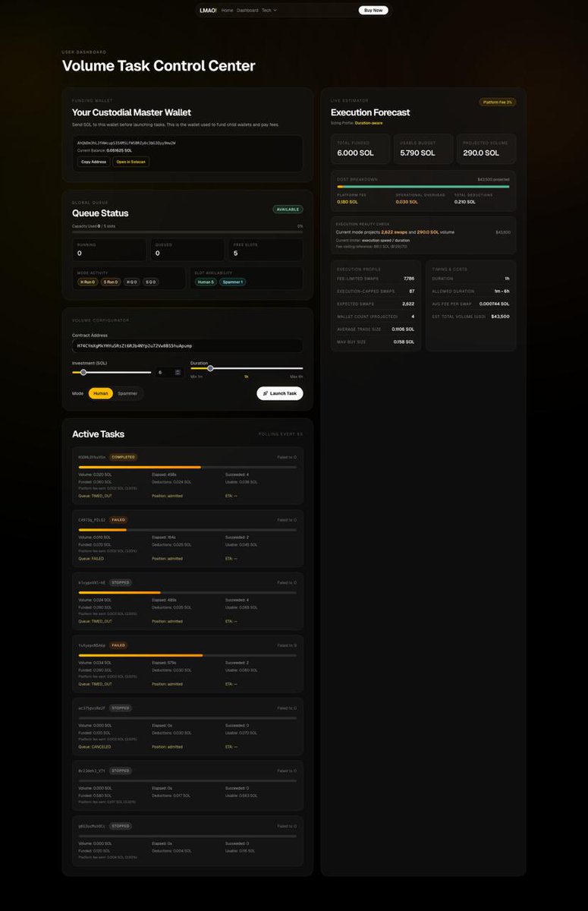
Task: Click the Duration-aware sizing profile text
Action: tap(368, 122)
